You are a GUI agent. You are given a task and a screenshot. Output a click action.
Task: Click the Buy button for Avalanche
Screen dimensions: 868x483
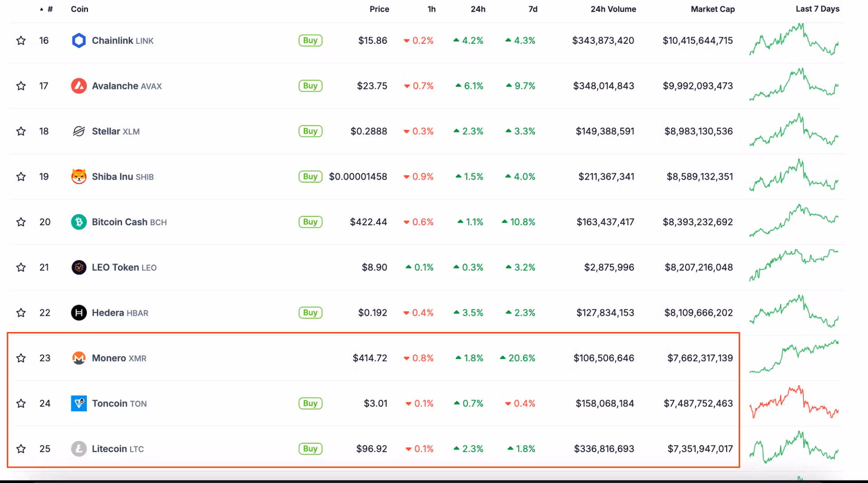coord(310,86)
